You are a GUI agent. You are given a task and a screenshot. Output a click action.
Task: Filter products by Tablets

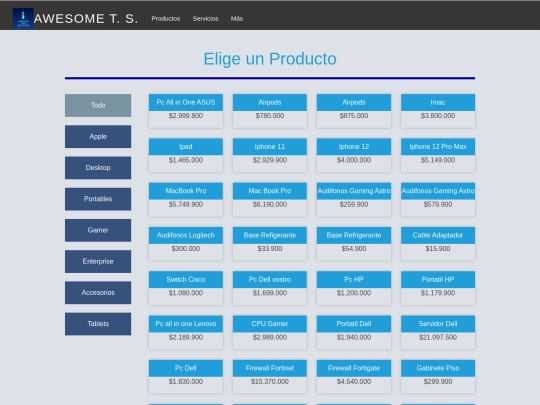(x=98, y=324)
